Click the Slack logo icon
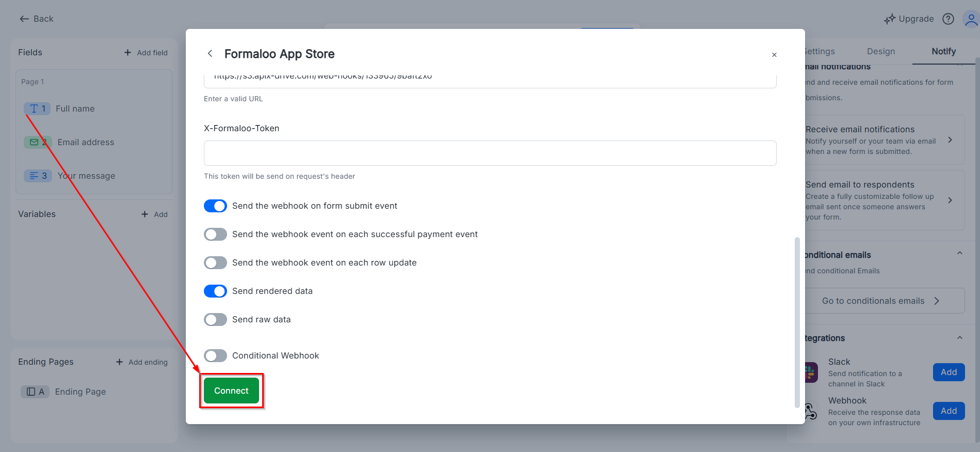The image size is (980, 452). coord(811,372)
